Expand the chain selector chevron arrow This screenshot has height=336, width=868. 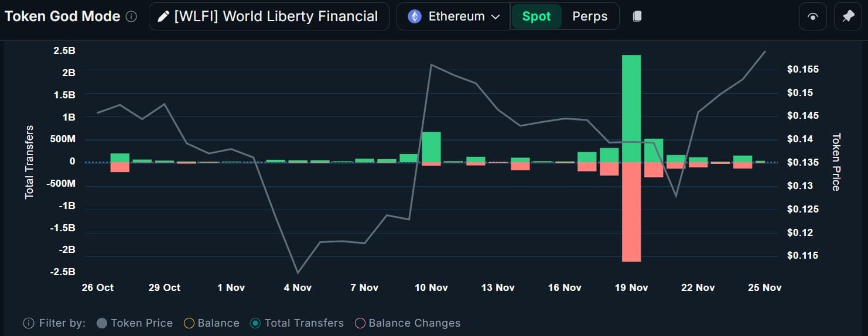(495, 17)
